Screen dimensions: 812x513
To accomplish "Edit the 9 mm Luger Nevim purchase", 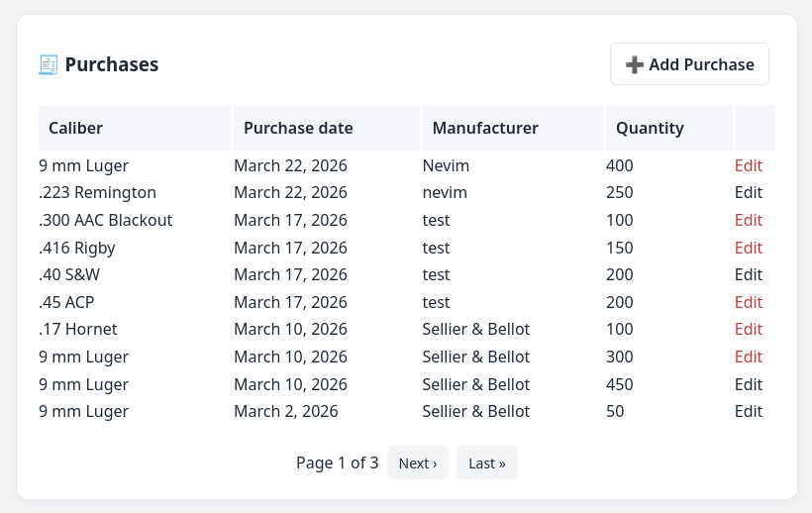I will [x=748, y=165].
